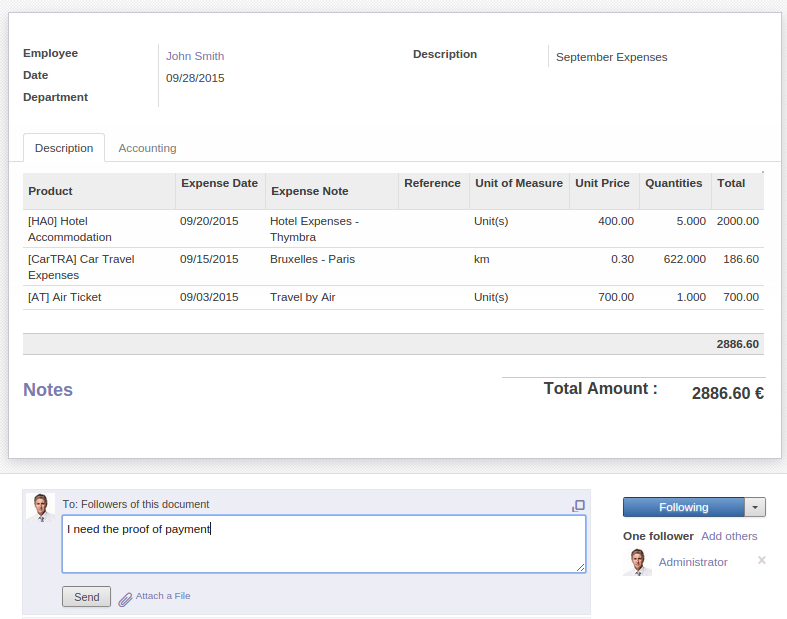Send the message
Viewport: 787px width, 619px height.
pyautogui.click(x=87, y=597)
